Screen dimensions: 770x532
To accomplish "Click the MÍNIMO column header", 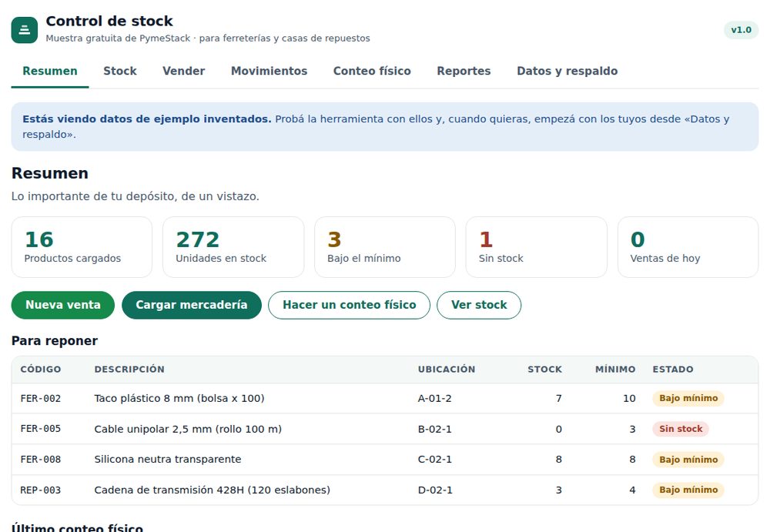I will [x=615, y=370].
